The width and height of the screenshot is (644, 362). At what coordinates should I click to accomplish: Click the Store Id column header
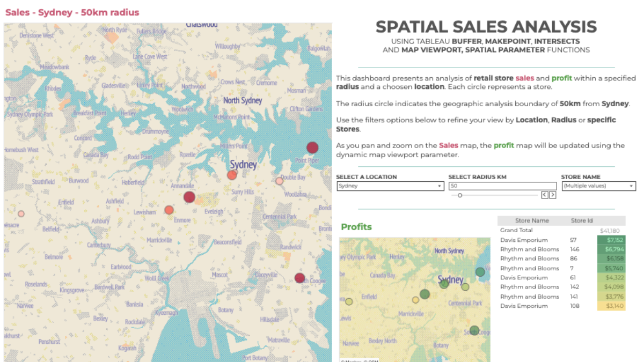point(581,220)
